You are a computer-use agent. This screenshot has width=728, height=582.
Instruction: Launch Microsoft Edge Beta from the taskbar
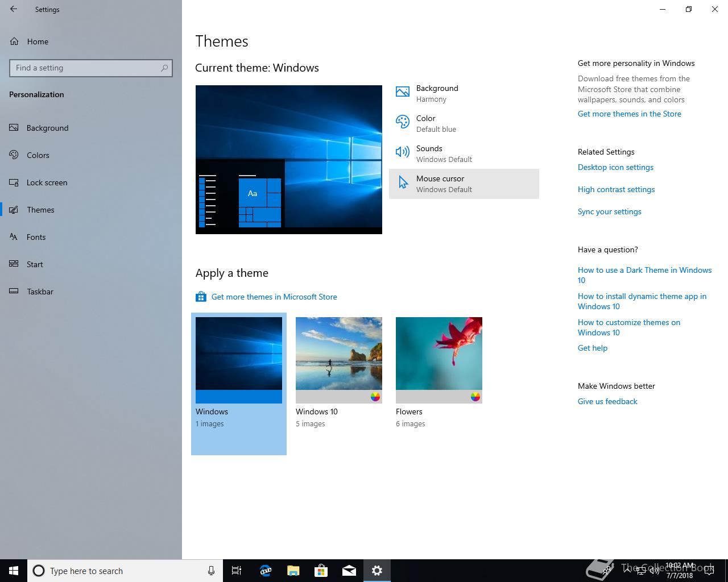265,571
